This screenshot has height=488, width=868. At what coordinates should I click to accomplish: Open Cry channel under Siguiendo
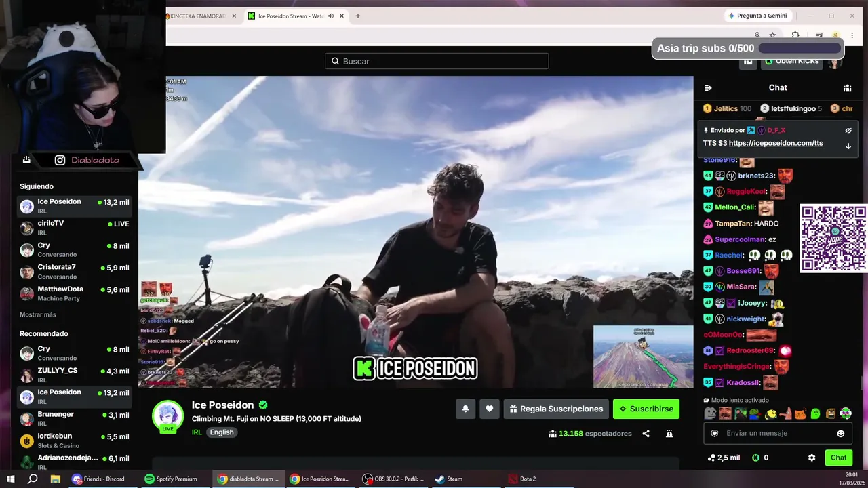point(75,250)
